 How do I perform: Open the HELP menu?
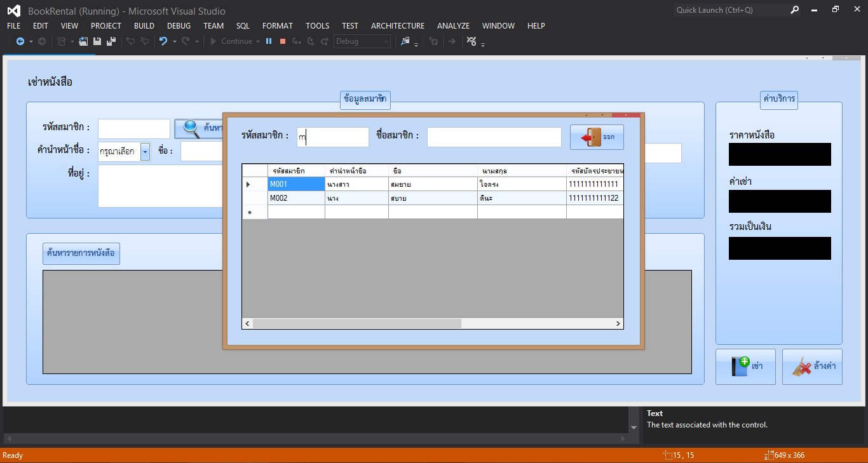coord(536,25)
